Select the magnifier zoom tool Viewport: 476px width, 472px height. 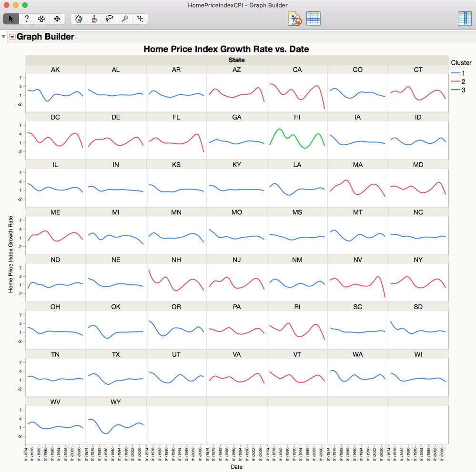coord(125,19)
